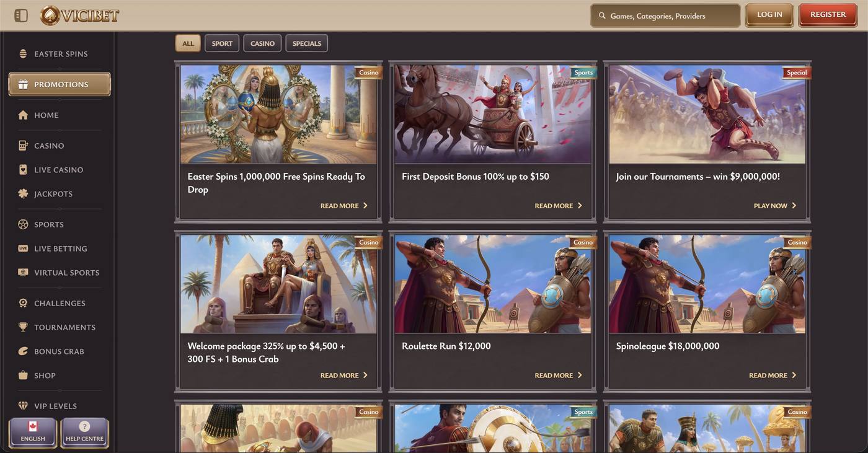Click the Read More arrow on Roulette Run card
This screenshot has width=868, height=453.
580,376
